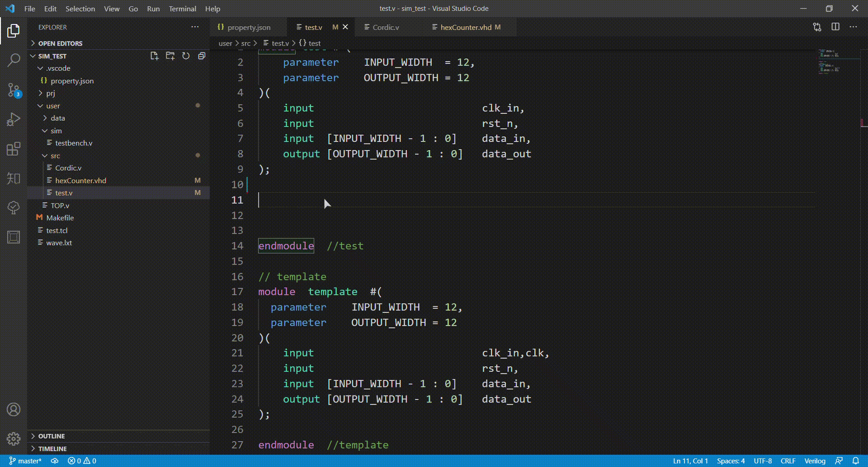Show errors and warnings in status bar
The width and height of the screenshot is (868, 467).
(82, 461)
